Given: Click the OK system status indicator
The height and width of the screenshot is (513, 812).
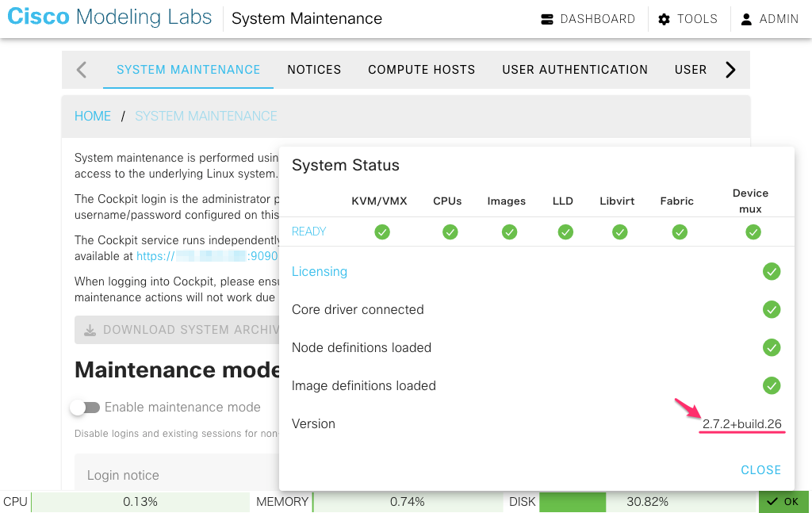Looking at the screenshot, I should [x=783, y=502].
